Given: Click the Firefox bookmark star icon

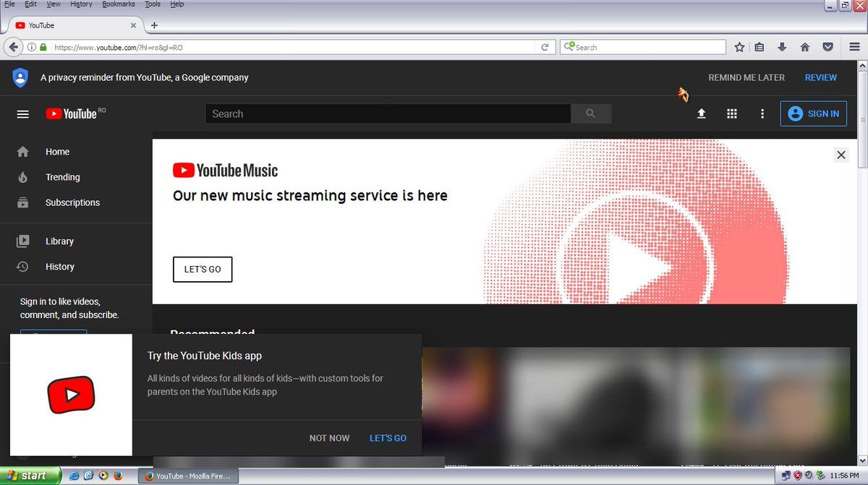Looking at the screenshot, I should tap(739, 47).
